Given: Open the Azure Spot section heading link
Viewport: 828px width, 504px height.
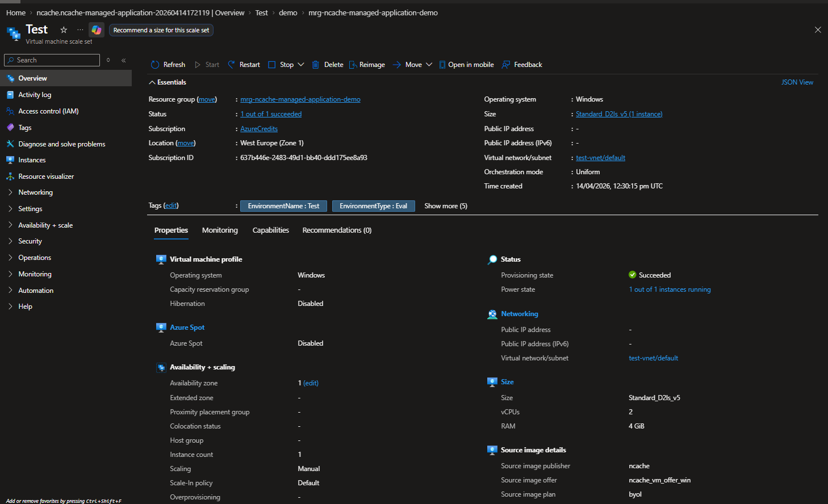Looking at the screenshot, I should 187,327.
